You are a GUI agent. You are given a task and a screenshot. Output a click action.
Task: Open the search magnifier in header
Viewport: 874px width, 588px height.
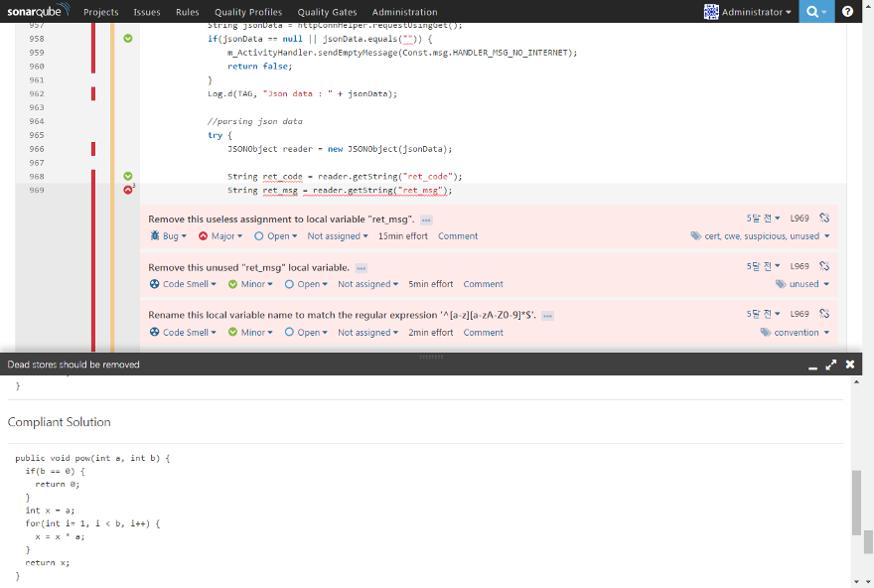tap(816, 11)
